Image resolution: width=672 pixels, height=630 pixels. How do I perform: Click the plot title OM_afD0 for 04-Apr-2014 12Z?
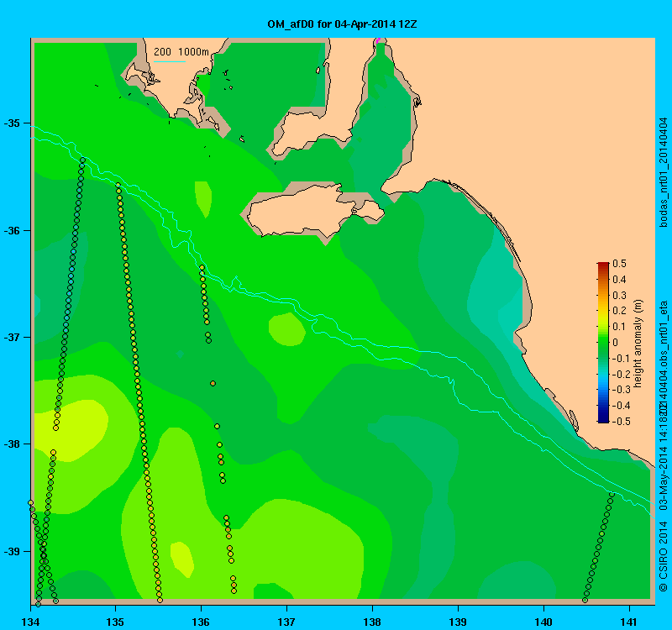tap(342, 24)
